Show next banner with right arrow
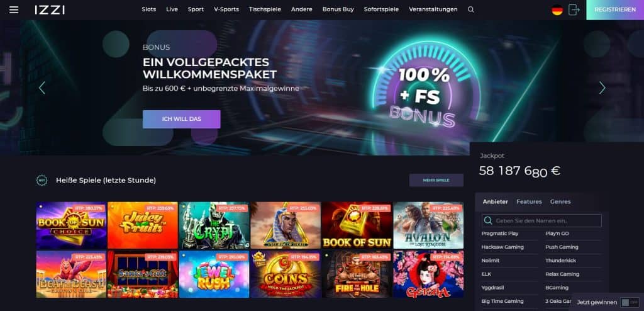Viewport: 644px width, 311px height. (x=602, y=88)
